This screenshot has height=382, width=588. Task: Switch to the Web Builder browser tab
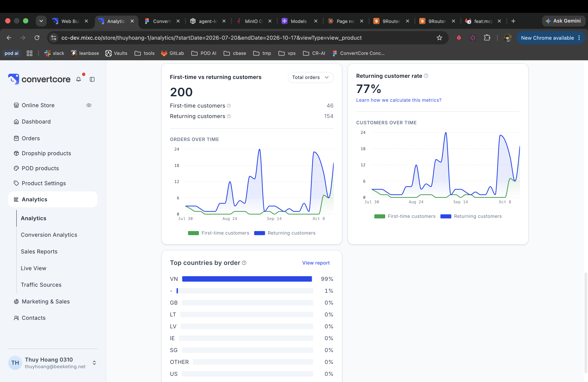(x=70, y=21)
